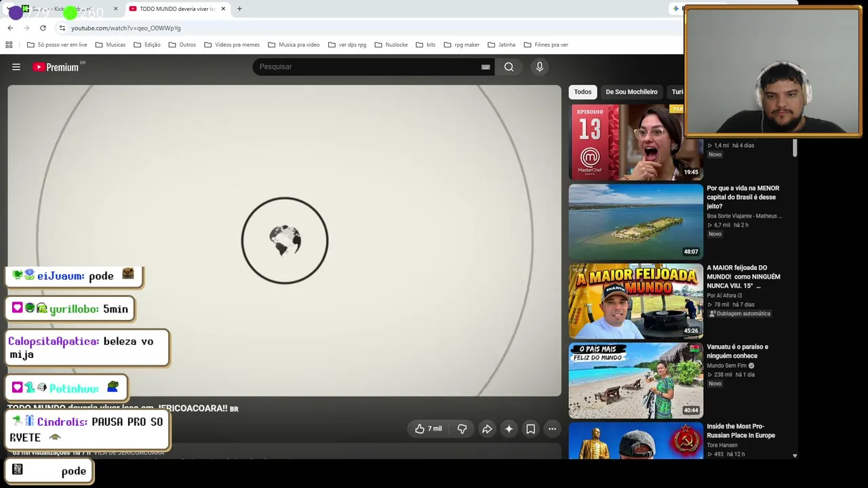Open a new browser tab with plus
Viewport: 868px width, 488px height.
click(x=239, y=9)
